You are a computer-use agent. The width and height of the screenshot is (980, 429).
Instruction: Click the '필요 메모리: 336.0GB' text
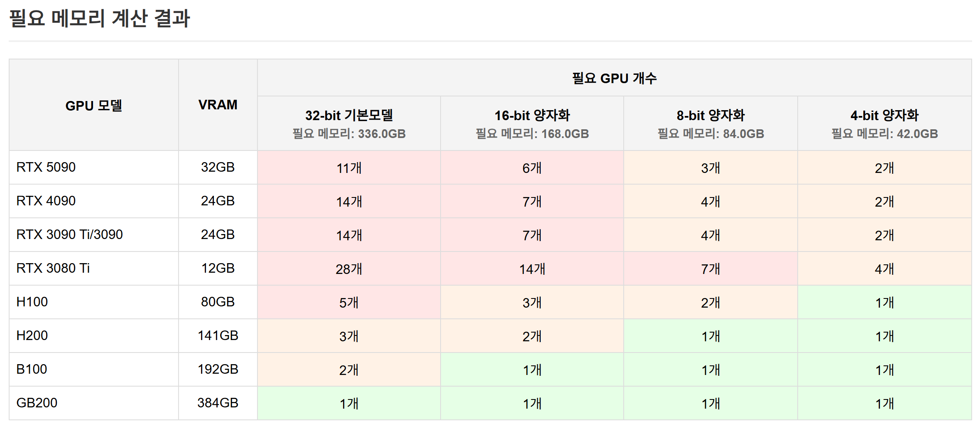(349, 134)
